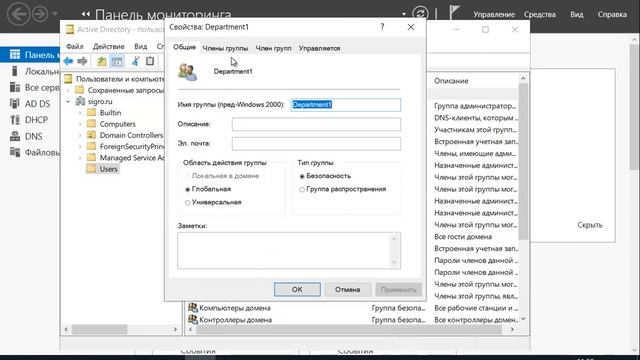This screenshot has width=640, height=360.
Task: Click the forward arrow in Server Manager header
Action: tap(40, 14)
